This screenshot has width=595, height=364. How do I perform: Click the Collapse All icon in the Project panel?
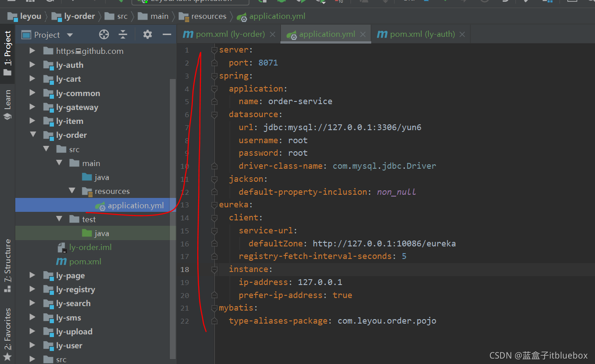click(x=123, y=35)
